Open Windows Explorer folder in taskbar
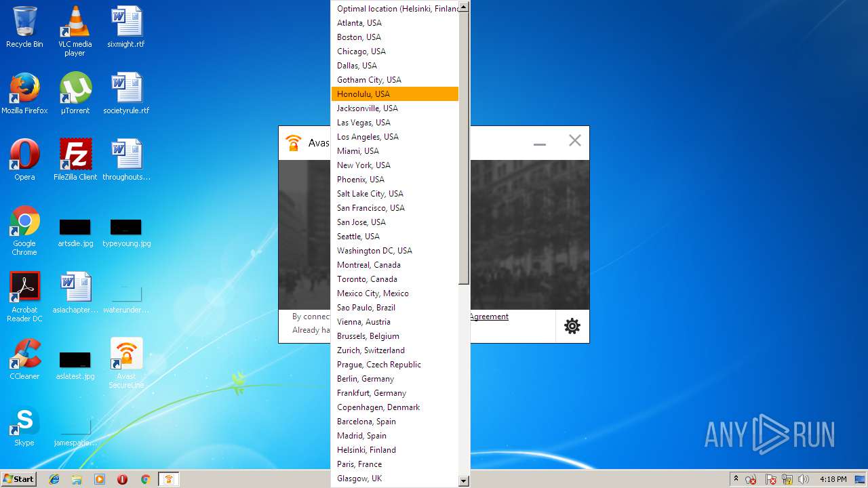Screen dimensions: 868x488 coord(77,479)
